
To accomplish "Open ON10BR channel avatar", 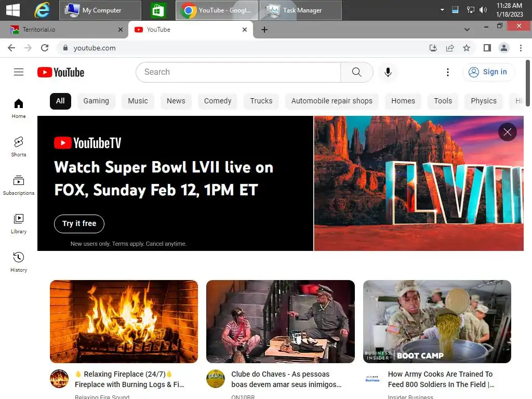I will (x=216, y=379).
